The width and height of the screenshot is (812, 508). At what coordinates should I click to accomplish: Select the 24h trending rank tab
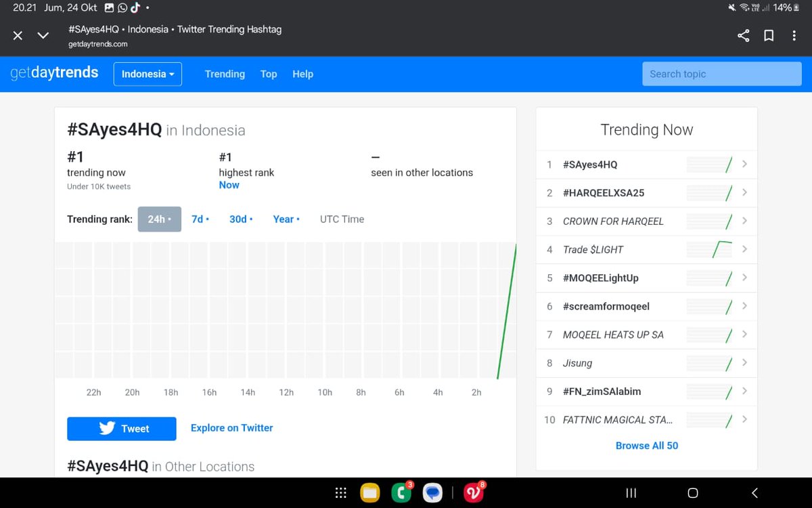pyautogui.click(x=160, y=219)
